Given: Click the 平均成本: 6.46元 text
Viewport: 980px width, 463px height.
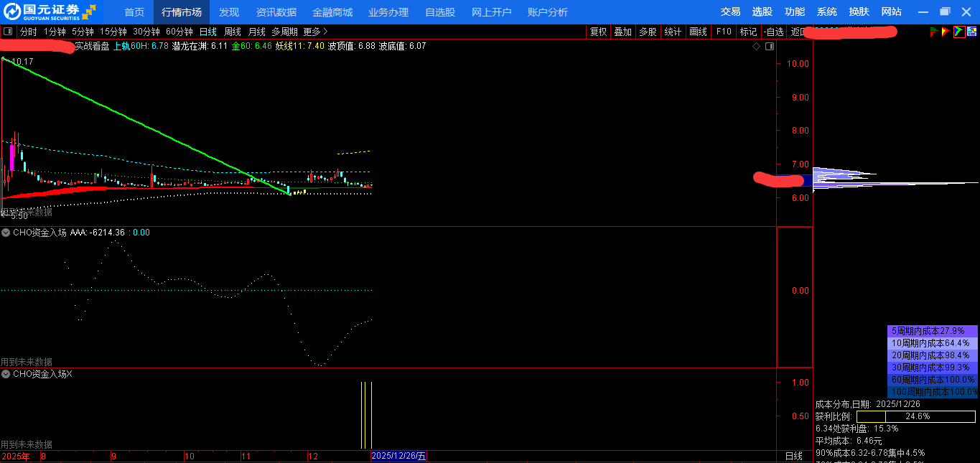Looking at the screenshot, I should [x=849, y=441].
